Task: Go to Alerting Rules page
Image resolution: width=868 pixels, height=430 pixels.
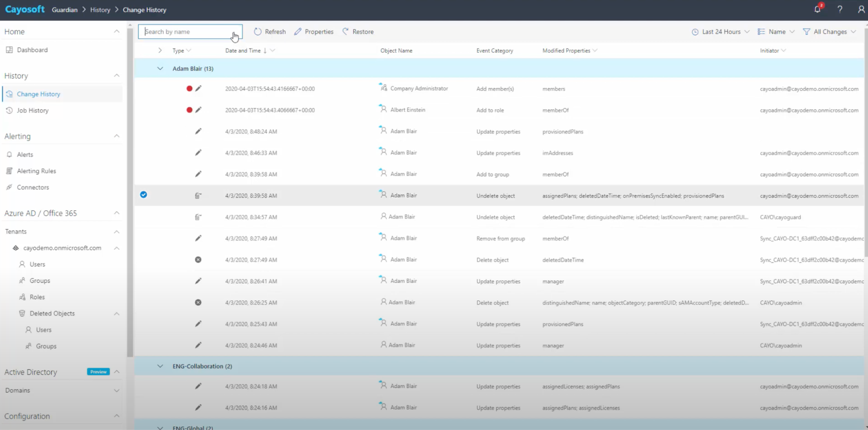Action: 36,171
